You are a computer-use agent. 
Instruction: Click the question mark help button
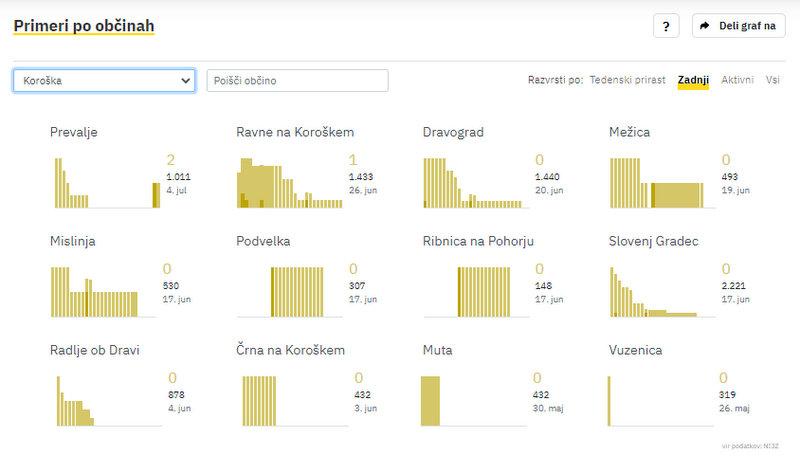click(666, 26)
